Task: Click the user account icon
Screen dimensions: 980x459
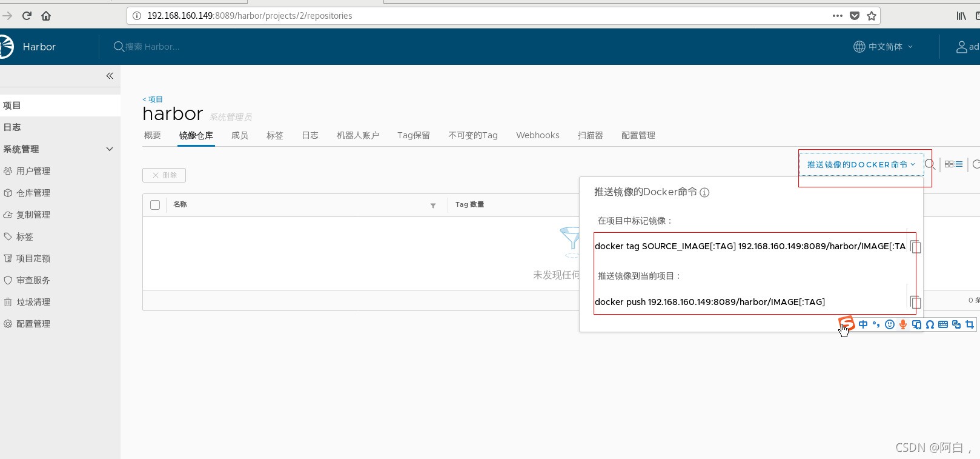Action: [x=962, y=47]
